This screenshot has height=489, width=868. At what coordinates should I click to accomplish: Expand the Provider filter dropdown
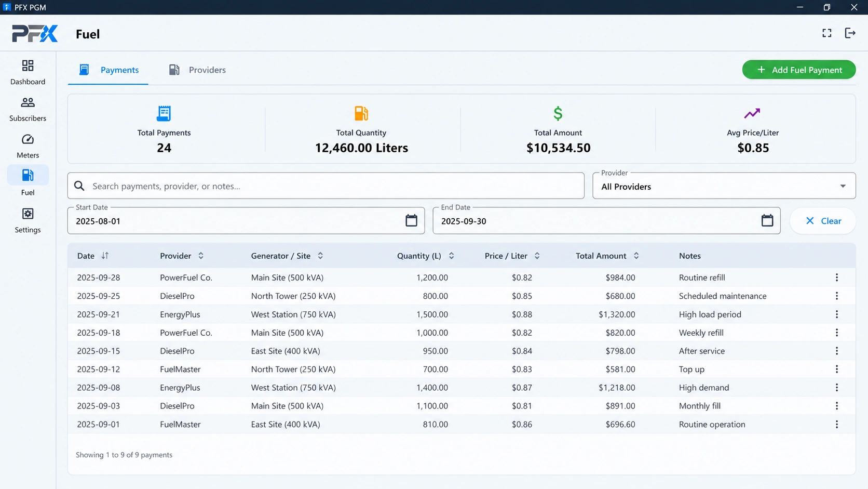[x=724, y=186]
